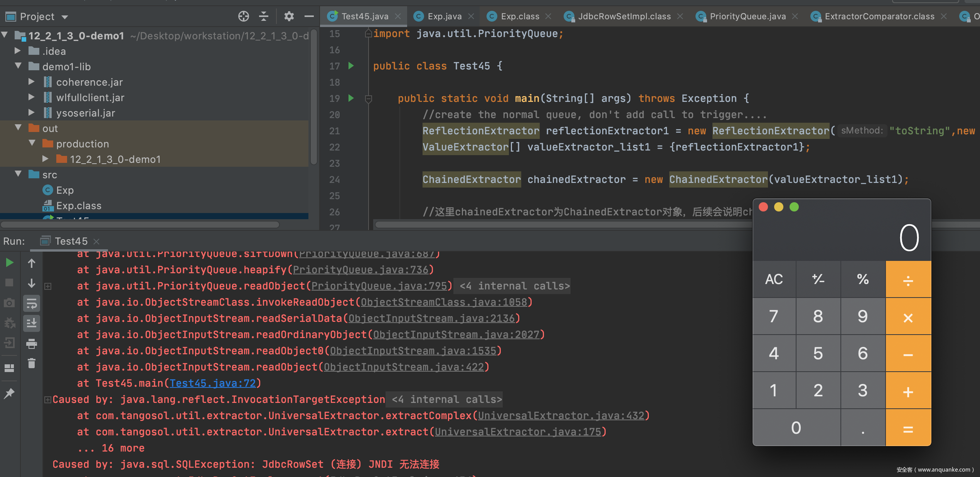
Task: Open the Test45.java:72 stack trace link
Action: (x=213, y=383)
